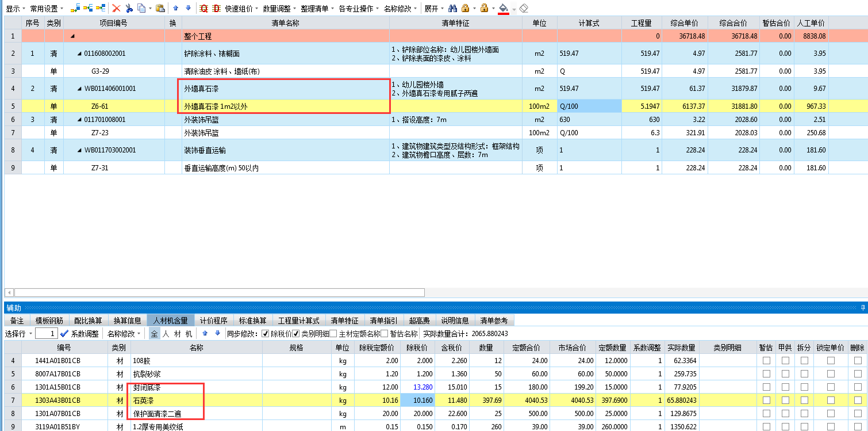This screenshot has width=868, height=431.
Task: Open the 展开 dropdown
Action: (x=433, y=9)
